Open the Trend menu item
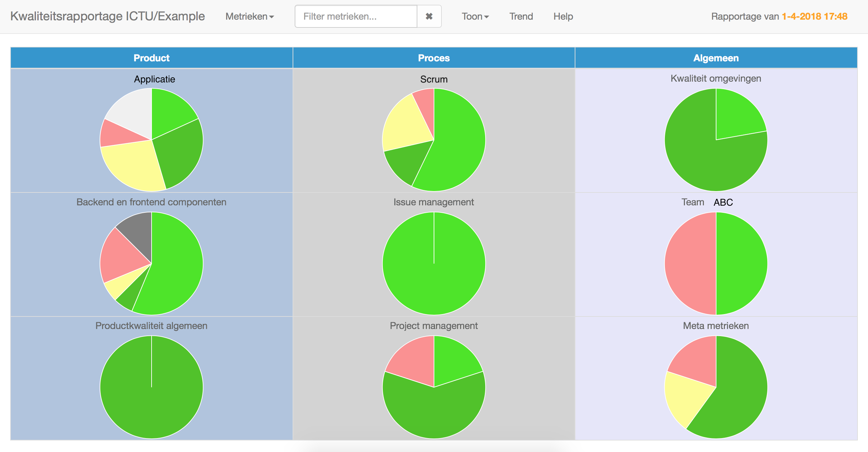This screenshot has height=452, width=868. (521, 16)
